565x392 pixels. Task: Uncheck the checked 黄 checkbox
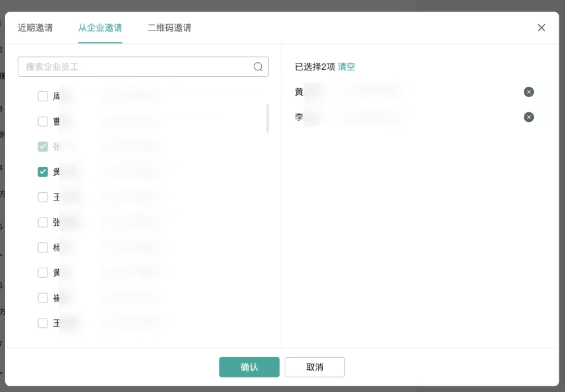[x=43, y=172]
